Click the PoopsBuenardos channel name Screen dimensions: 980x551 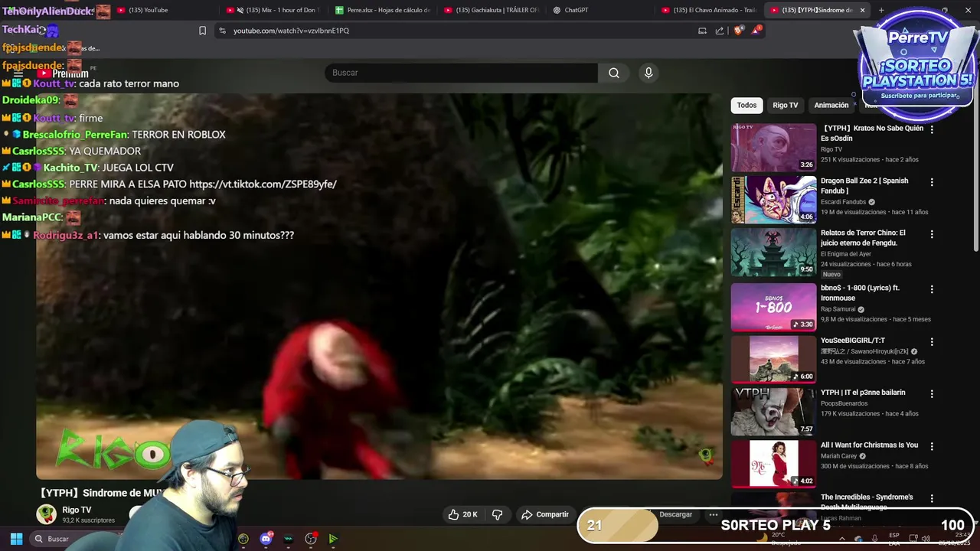coord(844,403)
